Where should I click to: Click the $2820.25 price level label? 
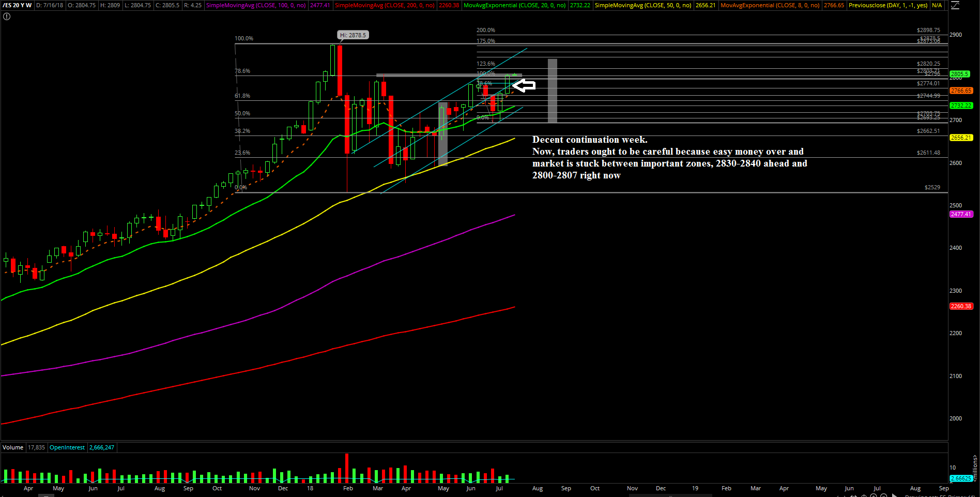click(928, 64)
